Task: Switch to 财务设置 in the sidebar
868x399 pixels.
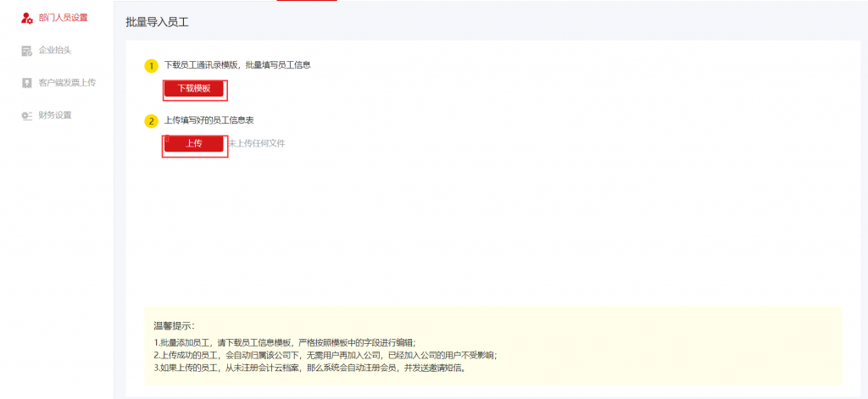Action: point(55,115)
